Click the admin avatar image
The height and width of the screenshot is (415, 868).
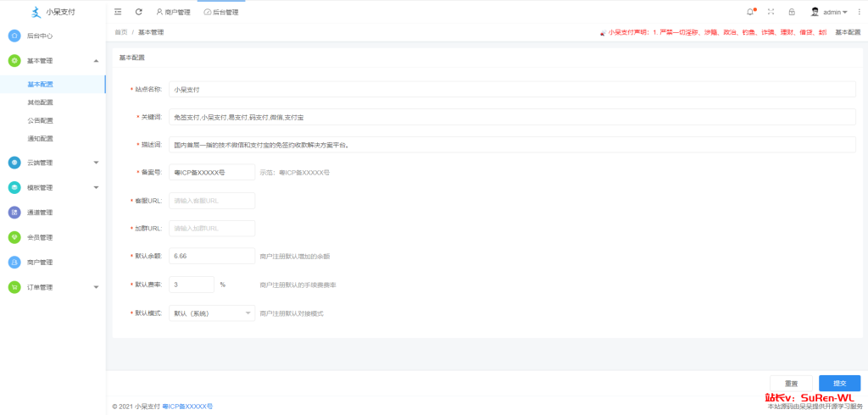pyautogui.click(x=815, y=12)
